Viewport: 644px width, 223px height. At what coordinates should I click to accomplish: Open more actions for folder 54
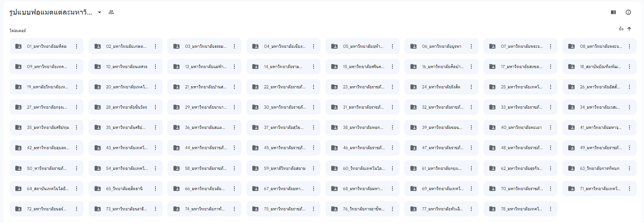(155, 168)
